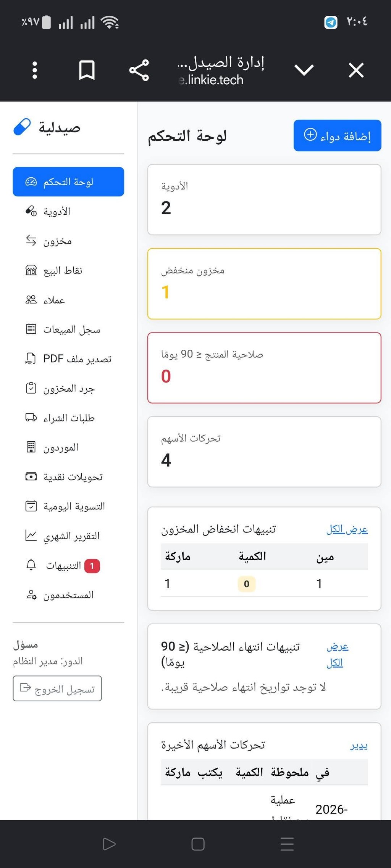Viewport: 391px width, 868px height.
Task: Tap the Android home navigation button
Action: (198, 844)
